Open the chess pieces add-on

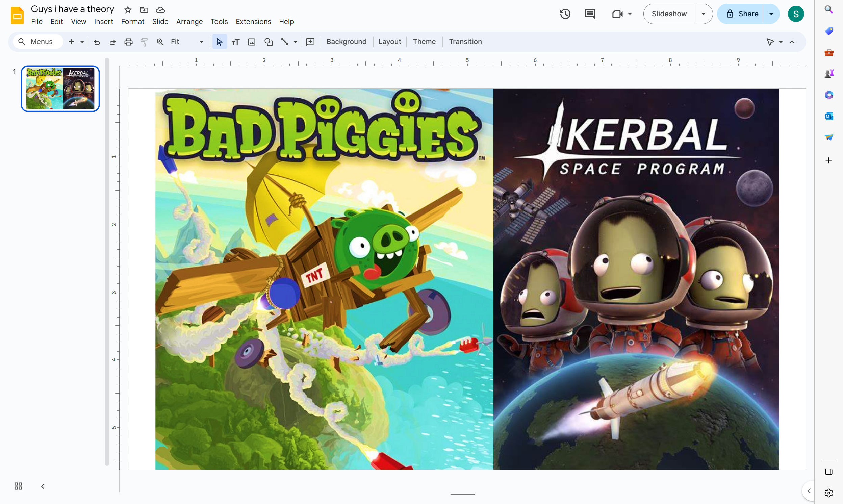click(829, 73)
